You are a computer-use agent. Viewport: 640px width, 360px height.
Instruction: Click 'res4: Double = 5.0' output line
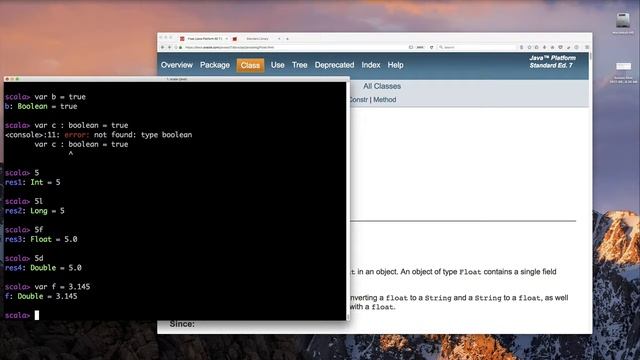point(43,268)
